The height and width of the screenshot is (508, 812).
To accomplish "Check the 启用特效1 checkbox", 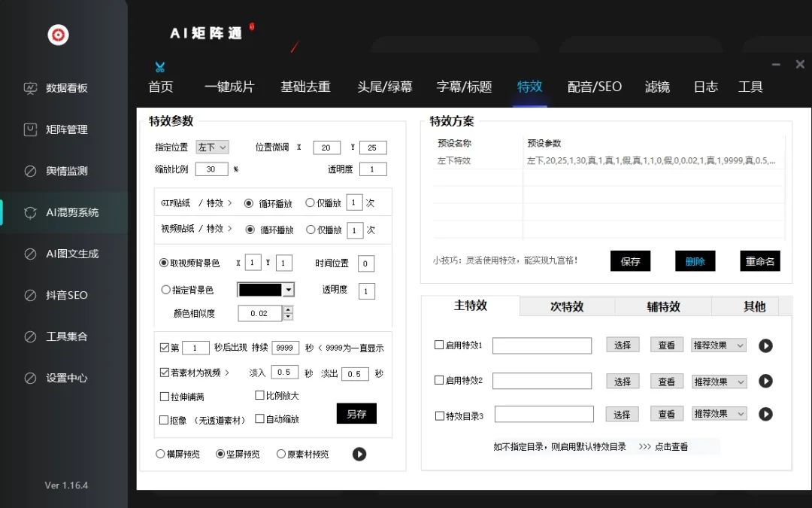I will tap(439, 345).
